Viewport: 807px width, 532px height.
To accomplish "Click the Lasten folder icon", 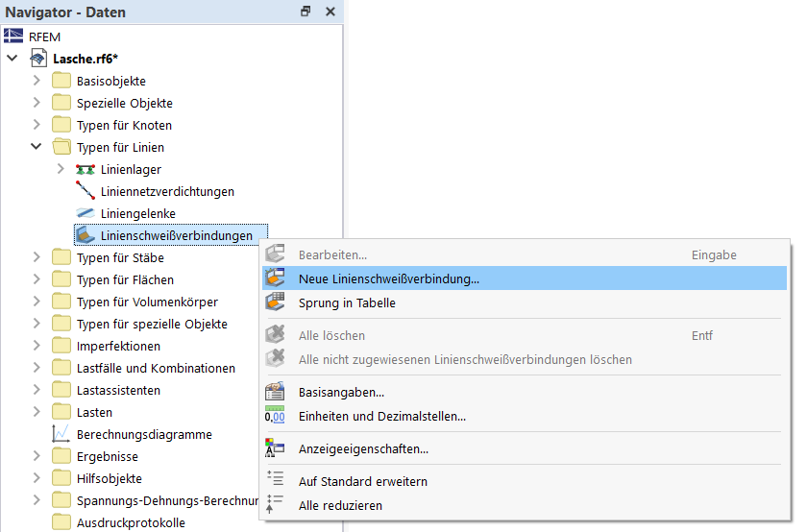I will click(61, 412).
